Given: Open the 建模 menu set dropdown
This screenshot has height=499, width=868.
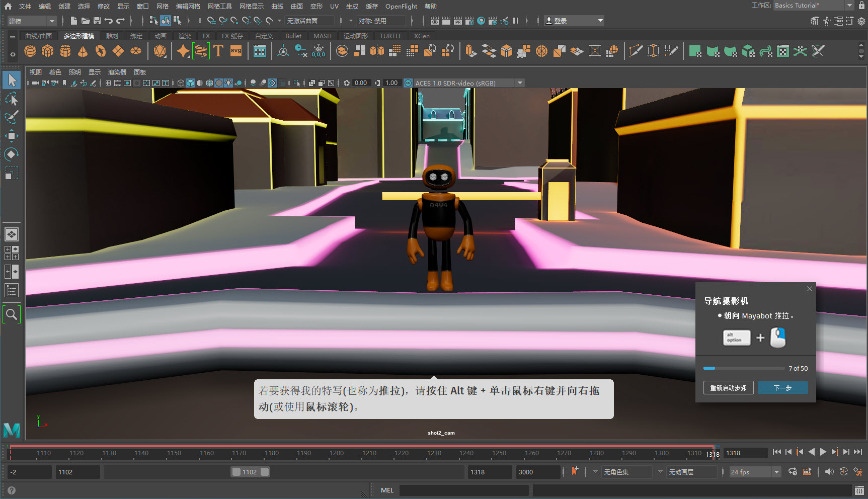Looking at the screenshot, I should point(31,21).
